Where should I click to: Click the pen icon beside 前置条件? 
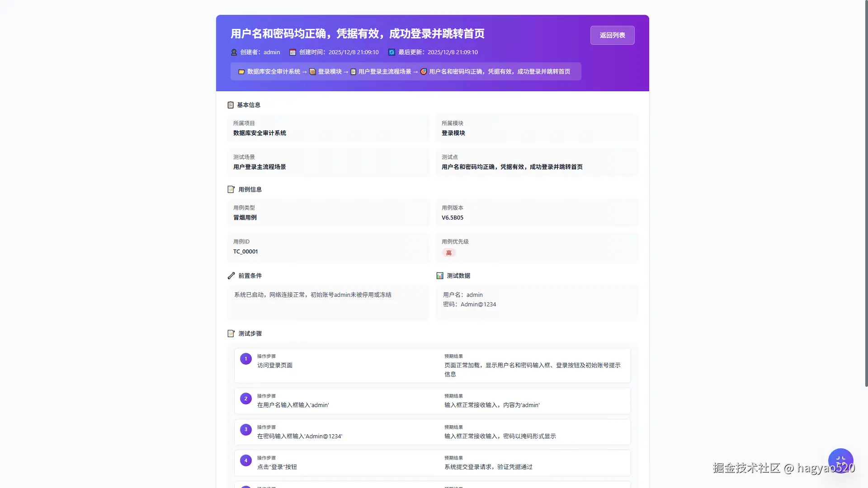pyautogui.click(x=230, y=276)
